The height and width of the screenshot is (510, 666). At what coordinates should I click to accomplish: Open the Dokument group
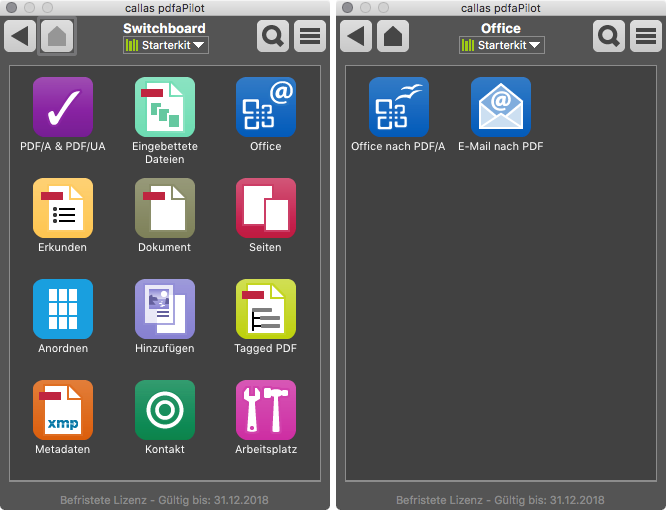pos(165,208)
